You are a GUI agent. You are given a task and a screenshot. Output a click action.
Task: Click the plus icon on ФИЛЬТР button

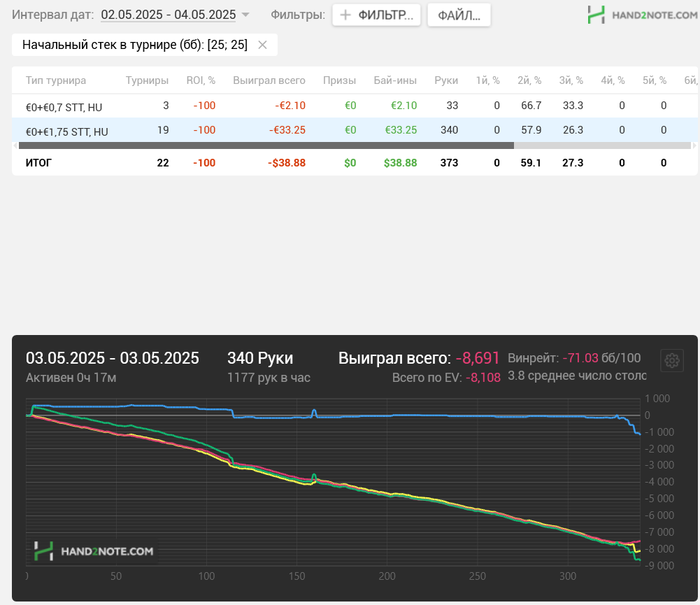tap(345, 15)
